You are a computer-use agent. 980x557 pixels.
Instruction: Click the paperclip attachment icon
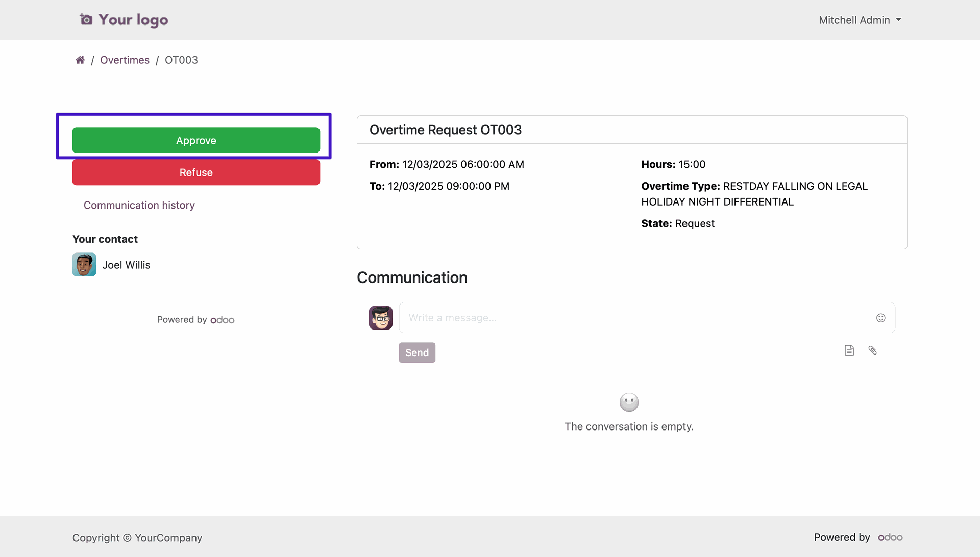point(872,350)
